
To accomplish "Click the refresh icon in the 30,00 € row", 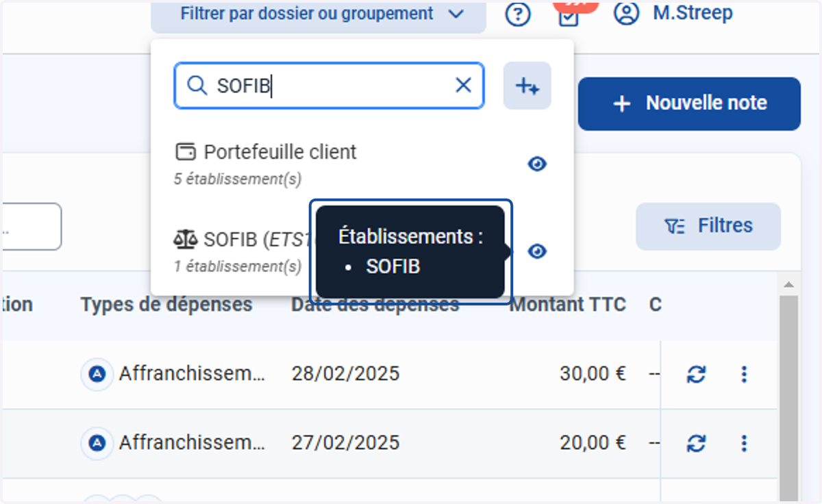I will point(697,375).
